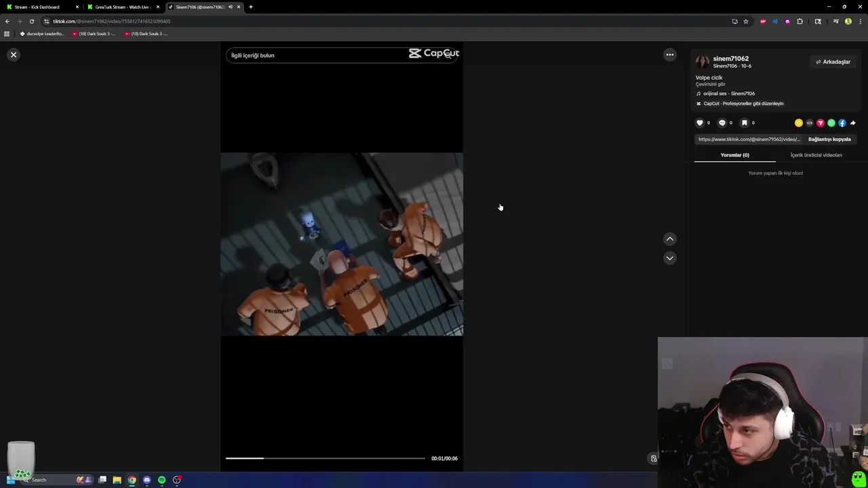Open Task View on taskbar
The image size is (868, 488).
(x=102, y=480)
